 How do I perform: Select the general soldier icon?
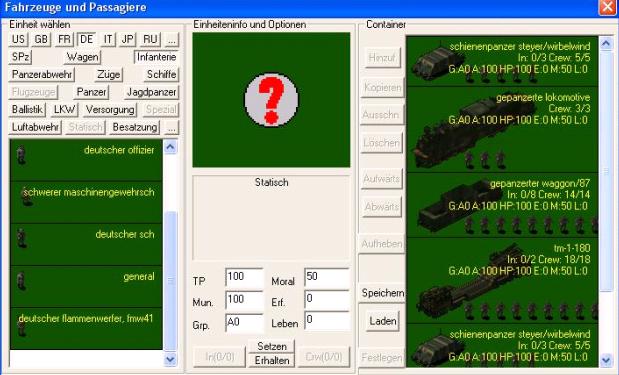pos(21,281)
